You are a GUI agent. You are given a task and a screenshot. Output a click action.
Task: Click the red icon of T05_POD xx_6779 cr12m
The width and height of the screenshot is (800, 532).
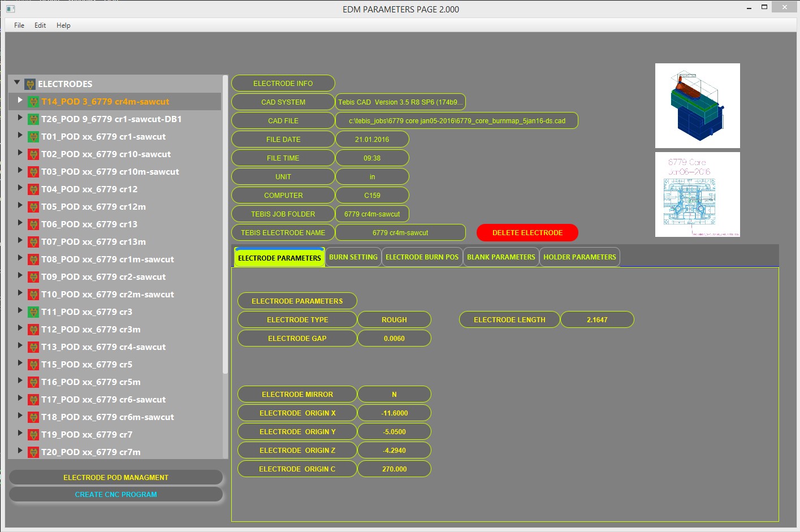click(x=33, y=207)
